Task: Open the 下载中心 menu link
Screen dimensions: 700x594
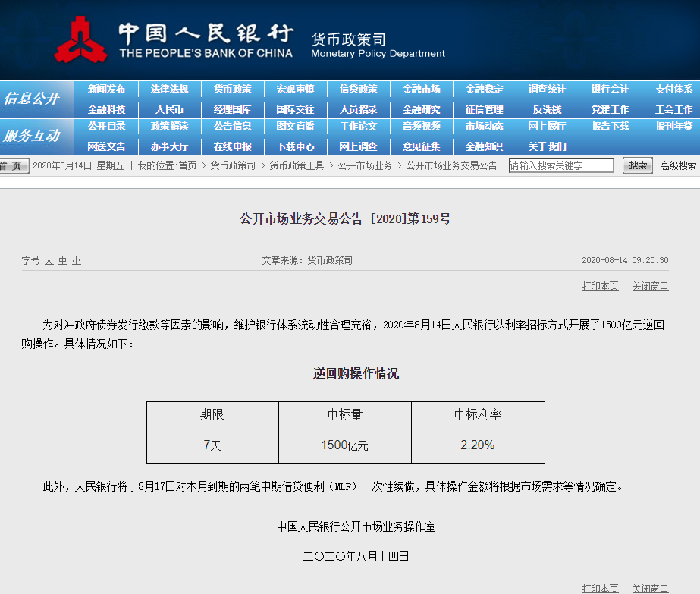Action: (x=295, y=146)
